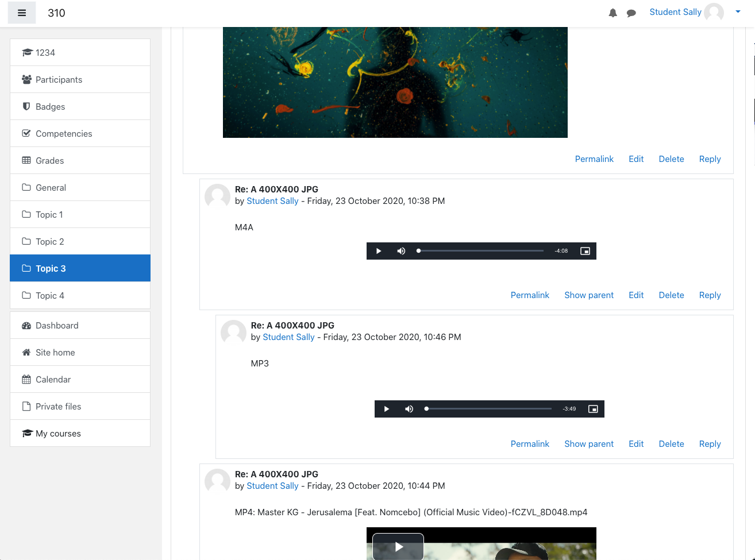This screenshot has height=560, width=755.
Task: Click the Competencies check icon
Action: pos(26,133)
